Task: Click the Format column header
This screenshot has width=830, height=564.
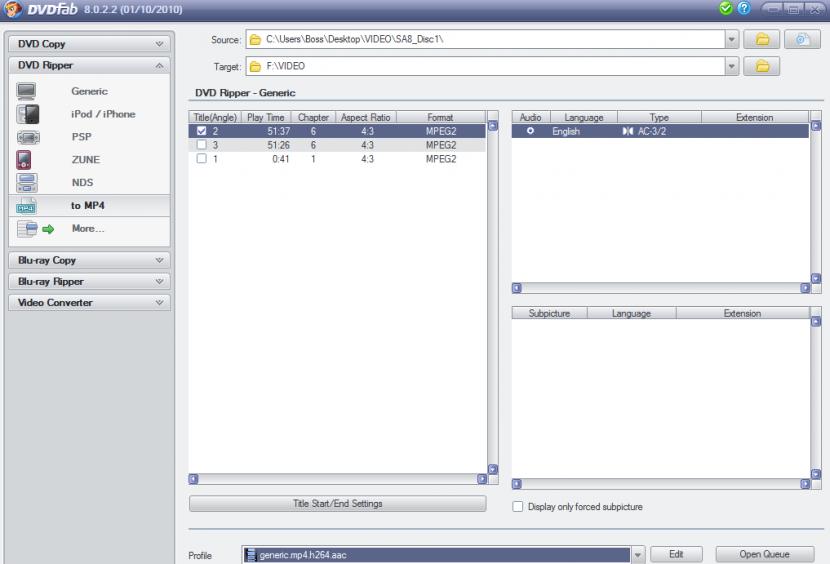Action: pos(440,117)
